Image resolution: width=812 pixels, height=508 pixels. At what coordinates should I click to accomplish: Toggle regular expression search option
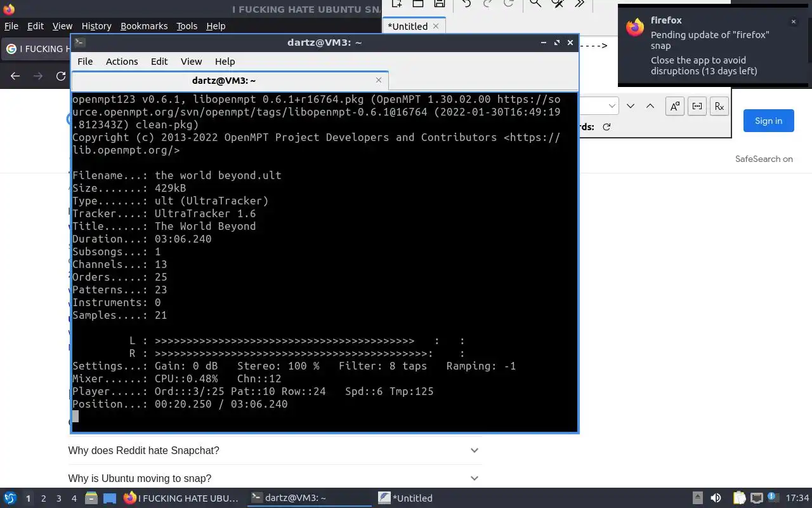click(x=719, y=107)
